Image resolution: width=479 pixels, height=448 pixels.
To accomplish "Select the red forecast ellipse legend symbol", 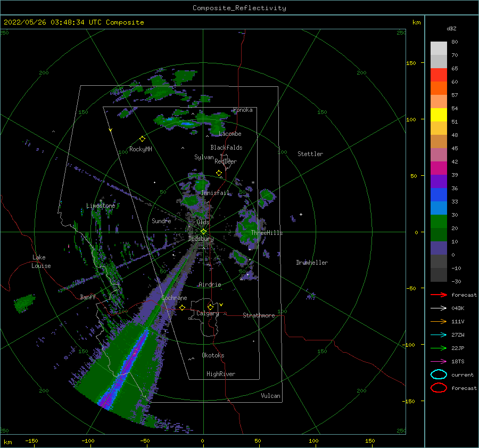I will (439, 388).
